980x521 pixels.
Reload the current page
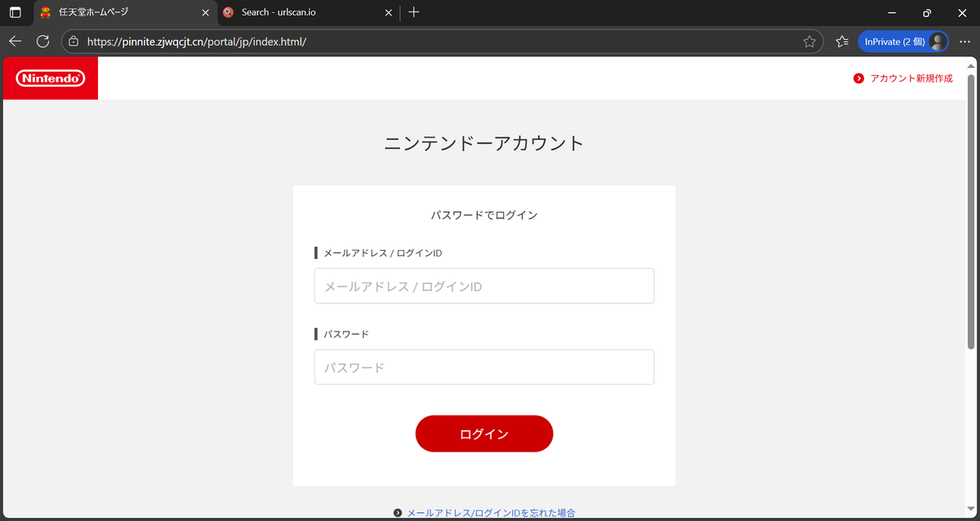[x=43, y=41]
